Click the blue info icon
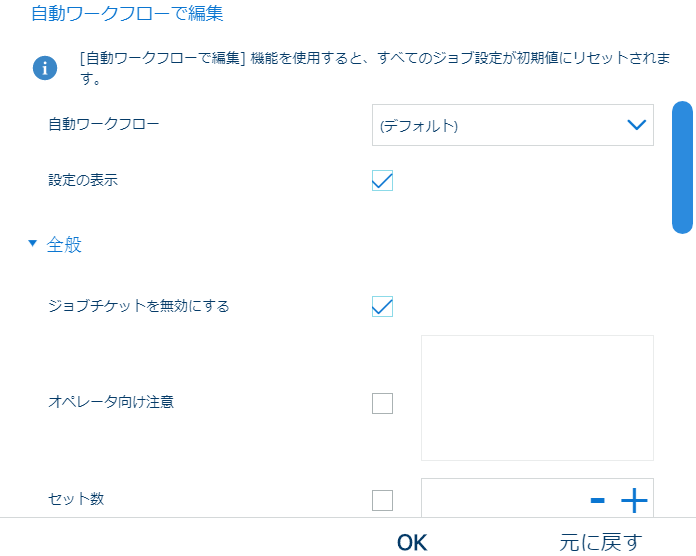 [x=45, y=68]
